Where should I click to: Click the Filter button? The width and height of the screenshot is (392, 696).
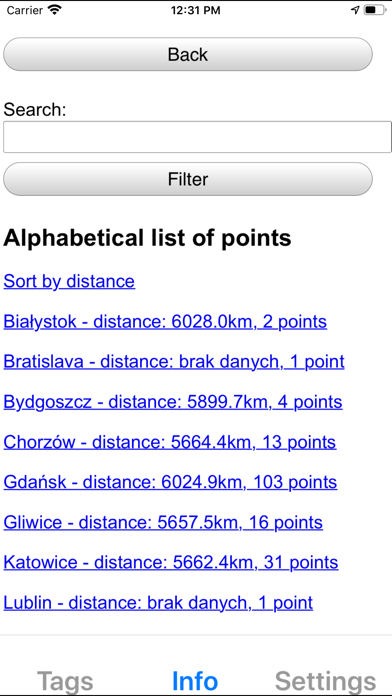[188, 179]
